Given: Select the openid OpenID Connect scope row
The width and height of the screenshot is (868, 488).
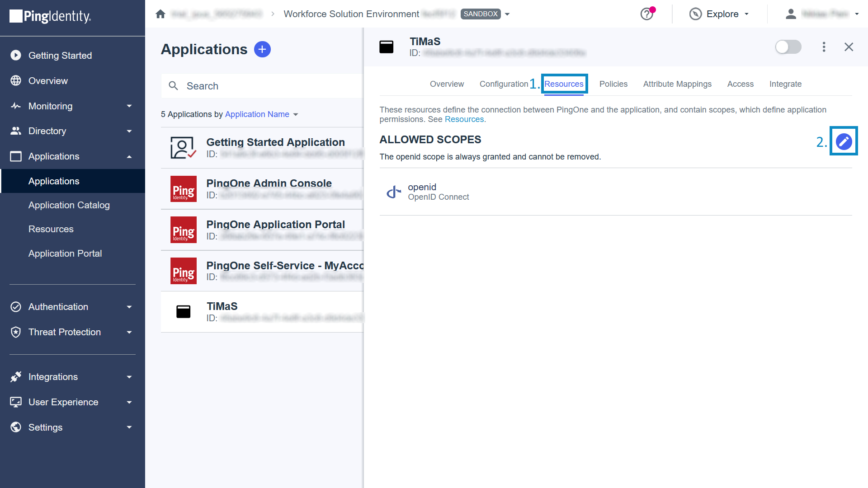Looking at the screenshot, I should 615,192.
